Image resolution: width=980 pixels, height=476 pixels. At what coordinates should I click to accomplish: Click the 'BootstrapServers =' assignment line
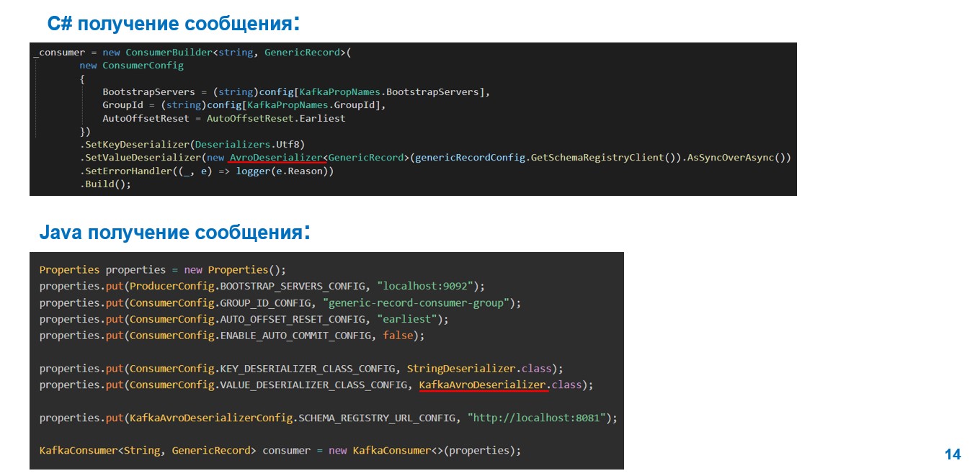pyautogui.click(x=296, y=92)
